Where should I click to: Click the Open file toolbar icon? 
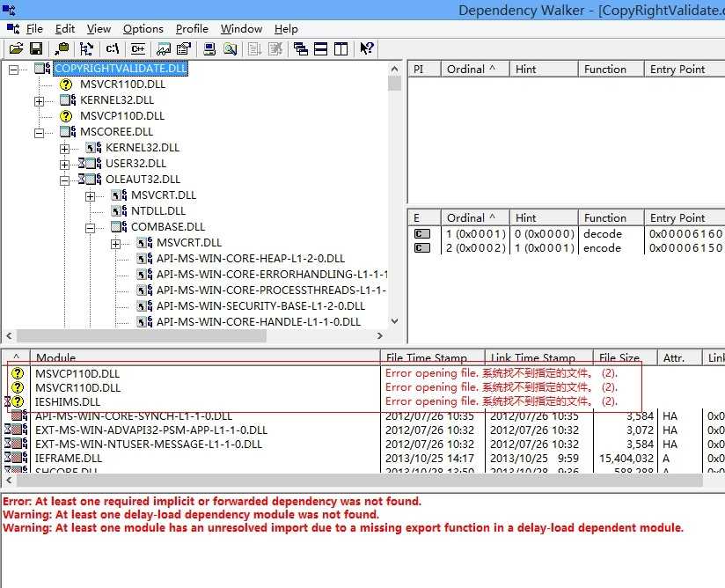tap(16, 48)
